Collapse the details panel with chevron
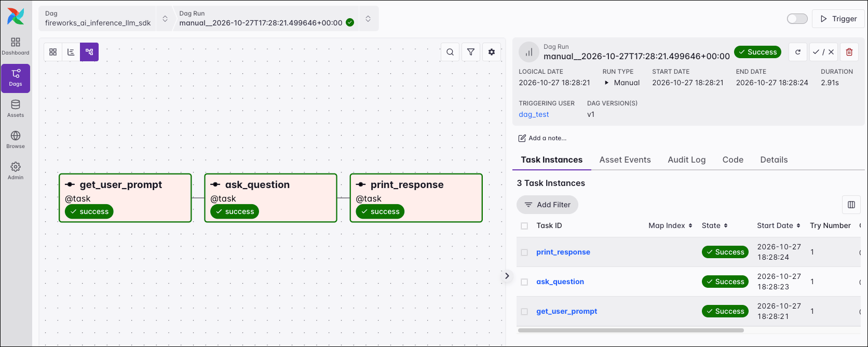Viewport: 868px width, 347px height. coord(507,276)
